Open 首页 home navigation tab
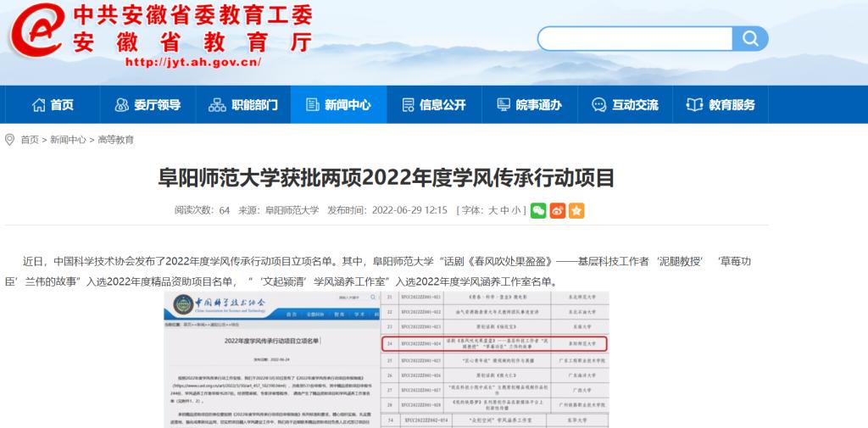 click(53, 105)
